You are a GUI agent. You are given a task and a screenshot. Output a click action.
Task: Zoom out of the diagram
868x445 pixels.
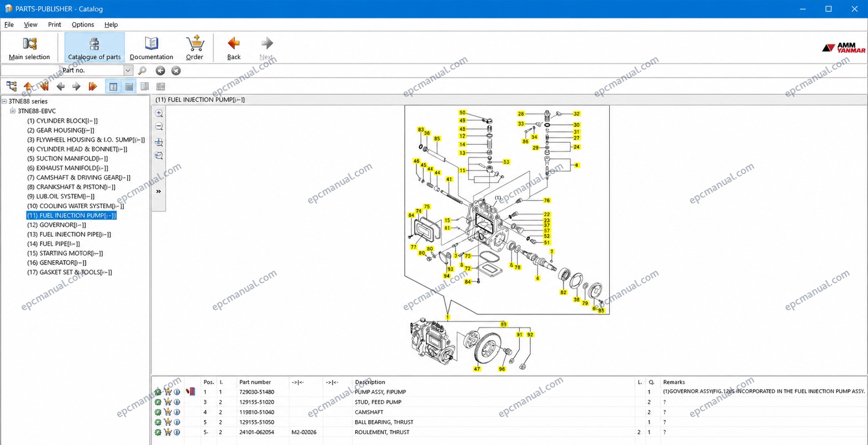(159, 126)
